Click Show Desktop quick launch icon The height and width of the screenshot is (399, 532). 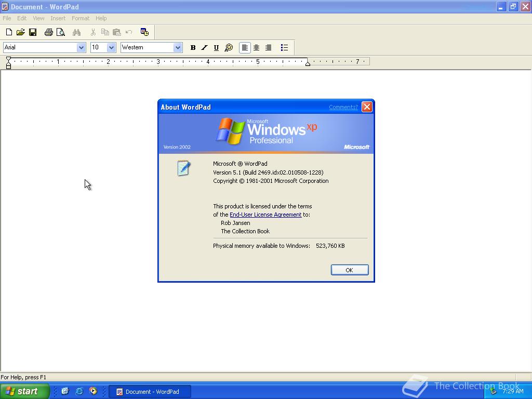[x=65, y=391]
